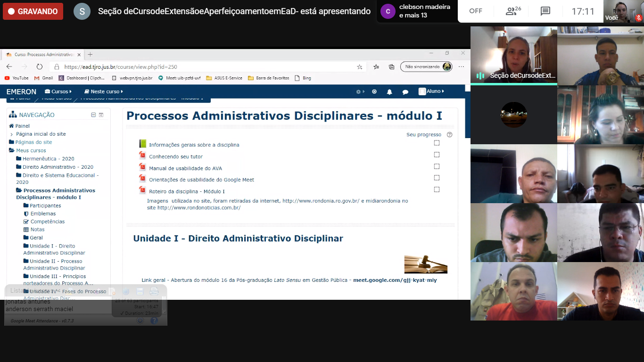Click the browser reload icon
This screenshot has height=362, width=644.
tap(40, 67)
